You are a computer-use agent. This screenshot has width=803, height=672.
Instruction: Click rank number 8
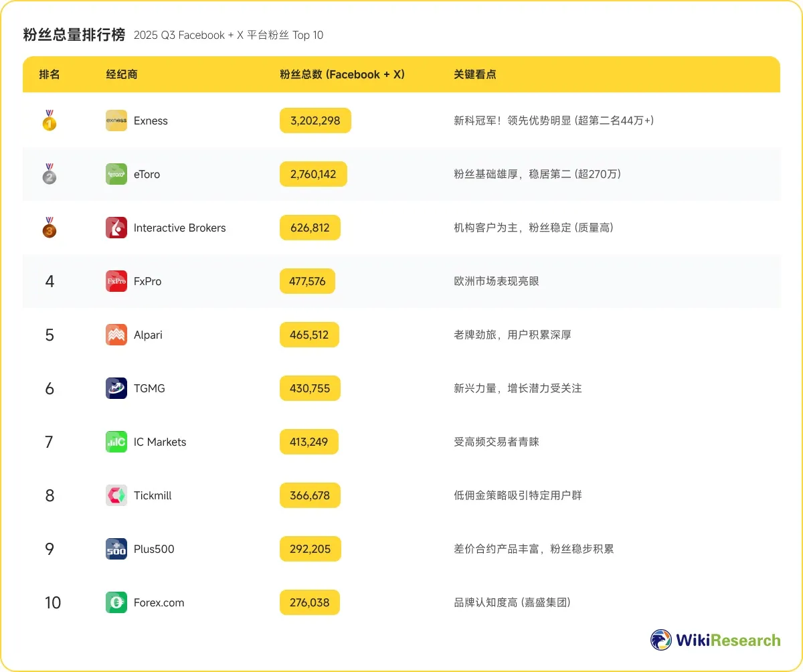coord(50,495)
